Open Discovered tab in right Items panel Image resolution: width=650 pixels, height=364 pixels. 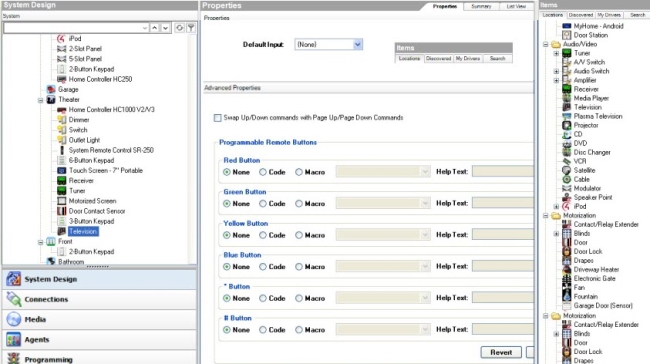pos(580,15)
